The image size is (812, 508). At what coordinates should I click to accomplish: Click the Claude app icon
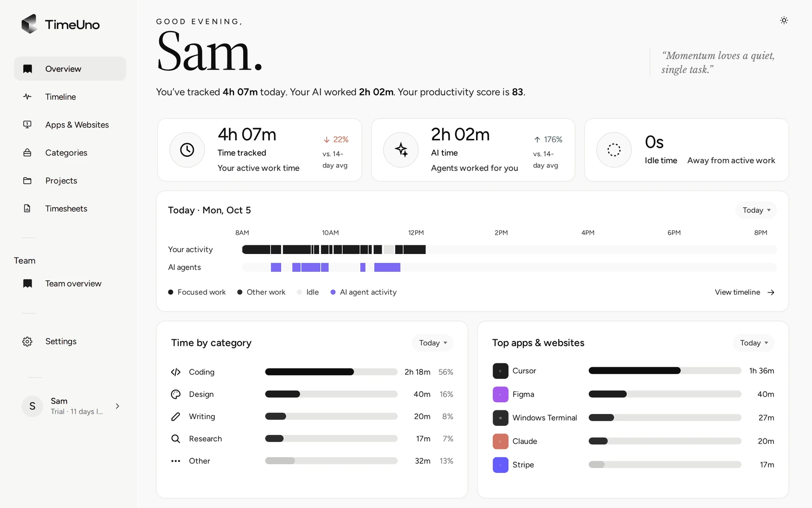pos(500,441)
